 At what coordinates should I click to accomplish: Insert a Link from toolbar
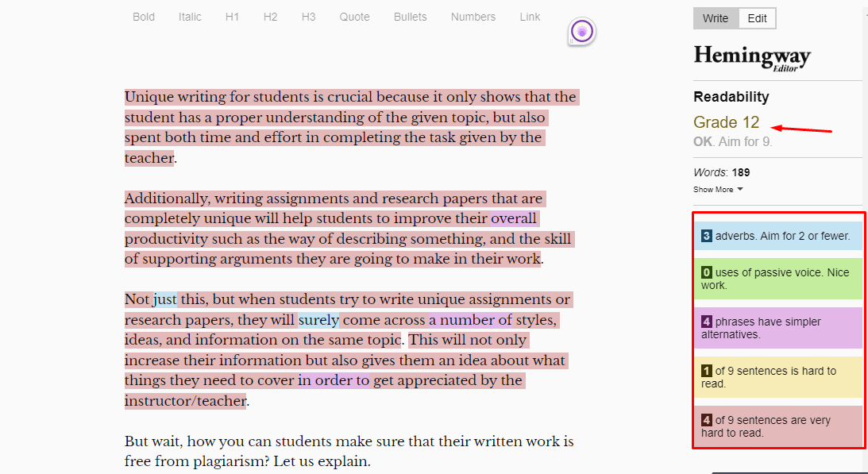530,17
